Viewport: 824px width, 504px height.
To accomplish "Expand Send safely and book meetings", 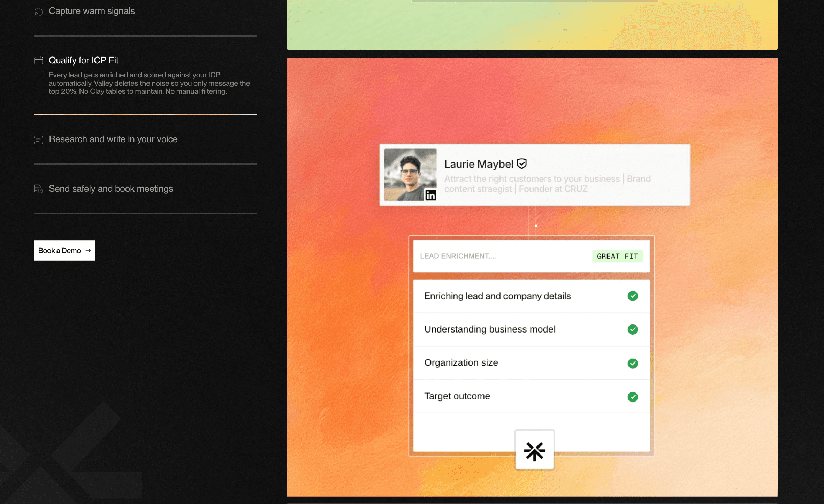I will (x=111, y=189).
